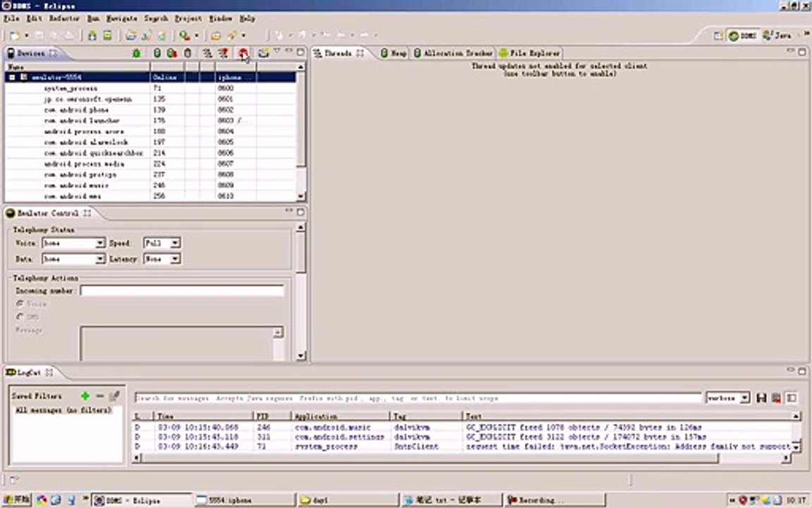Open the Android Virtual Device Manager icon

tap(107, 35)
